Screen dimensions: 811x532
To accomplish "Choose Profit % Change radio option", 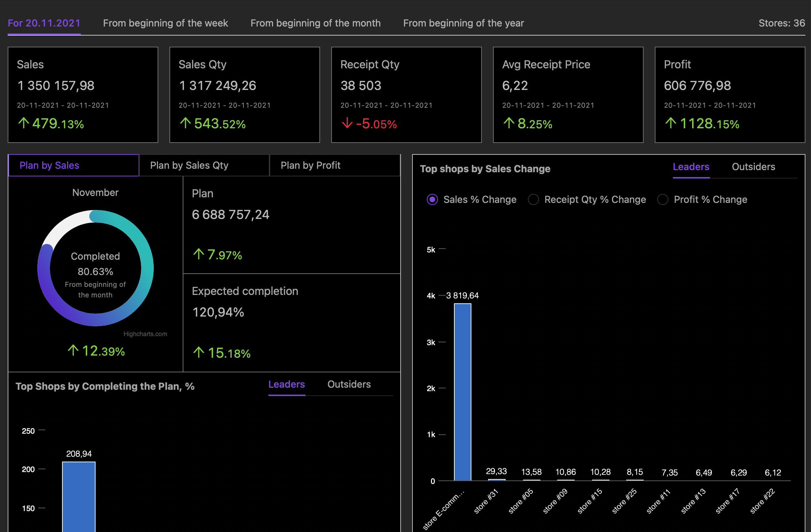I will tap(662, 199).
